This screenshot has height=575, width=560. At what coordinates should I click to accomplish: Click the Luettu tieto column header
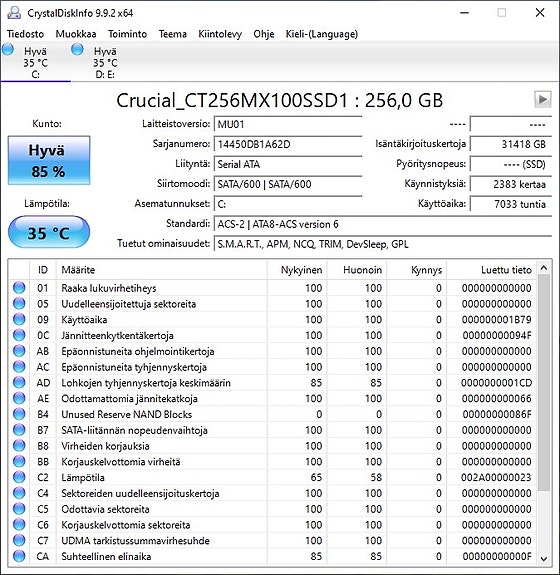(x=491, y=270)
